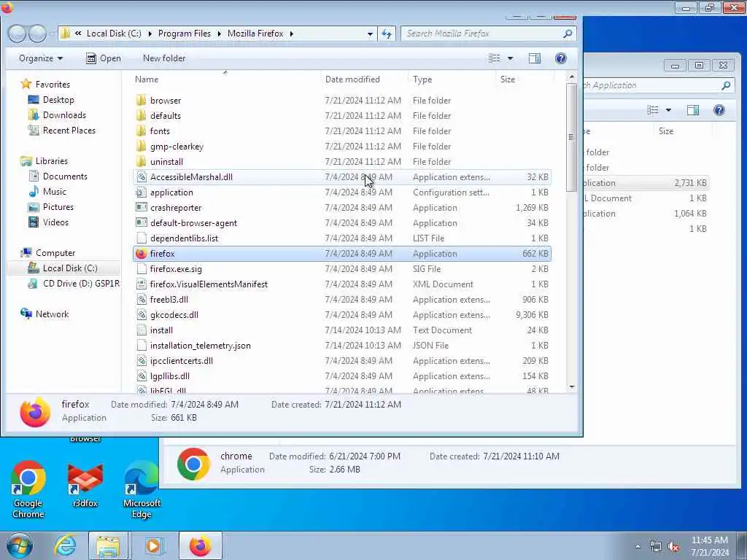
Task: Click the Back navigation arrow button
Action: 18,34
